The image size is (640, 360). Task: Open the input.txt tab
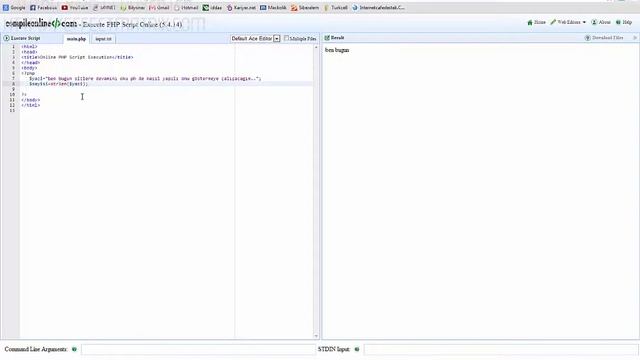pyautogui.click(x=103, y=39)
